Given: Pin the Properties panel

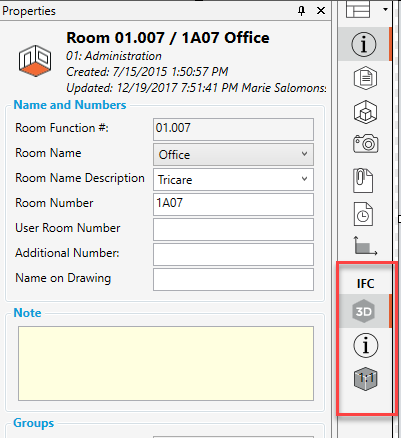Looking at the screenshot, I should [x=301, y=11].
